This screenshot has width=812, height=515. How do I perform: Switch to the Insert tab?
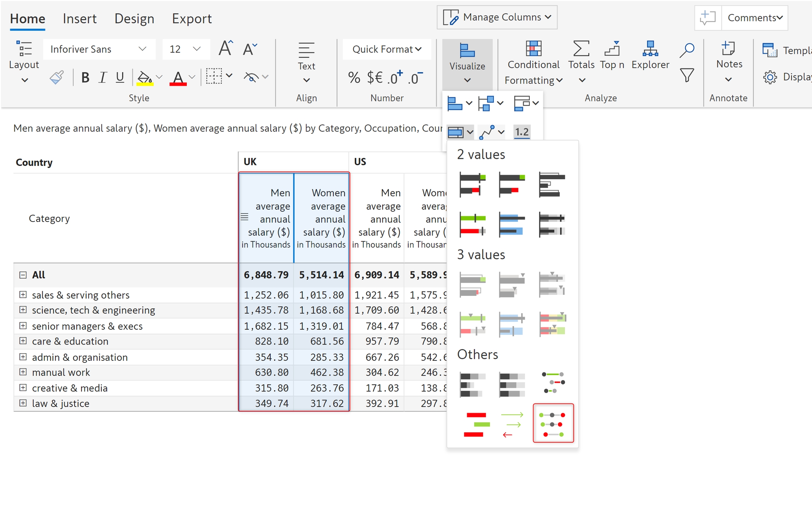80,18
